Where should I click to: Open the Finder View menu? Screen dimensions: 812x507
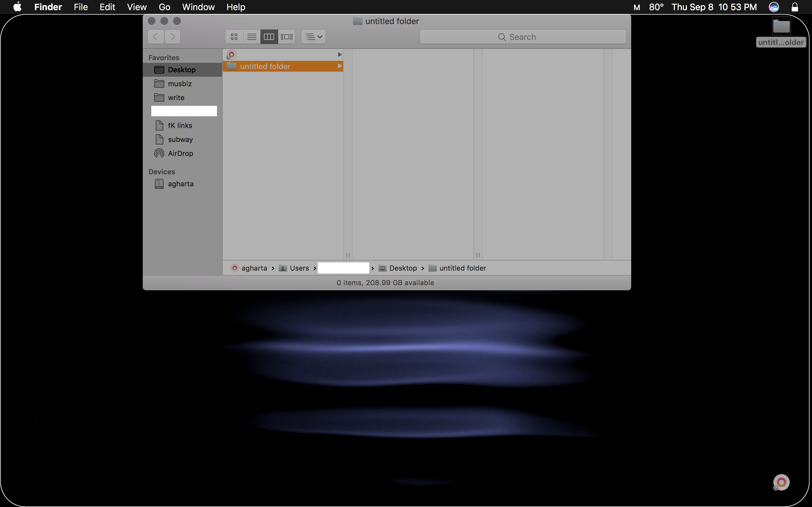tap(136, 6)
